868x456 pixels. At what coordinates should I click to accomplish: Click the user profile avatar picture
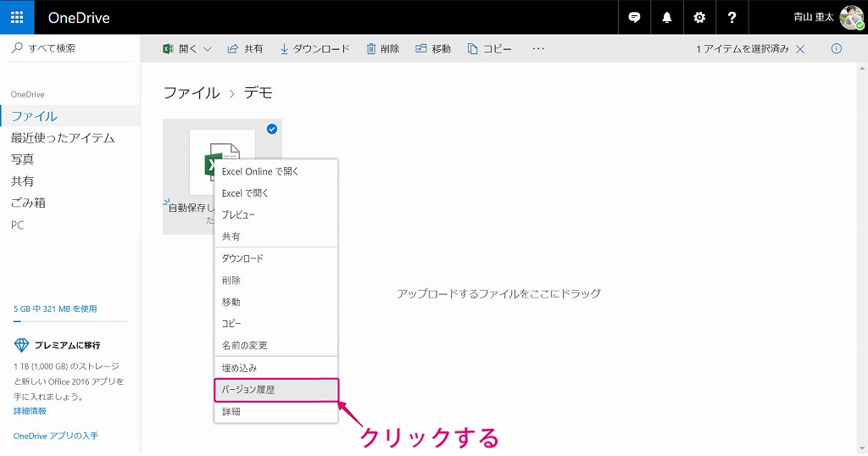tap(852, 17)
